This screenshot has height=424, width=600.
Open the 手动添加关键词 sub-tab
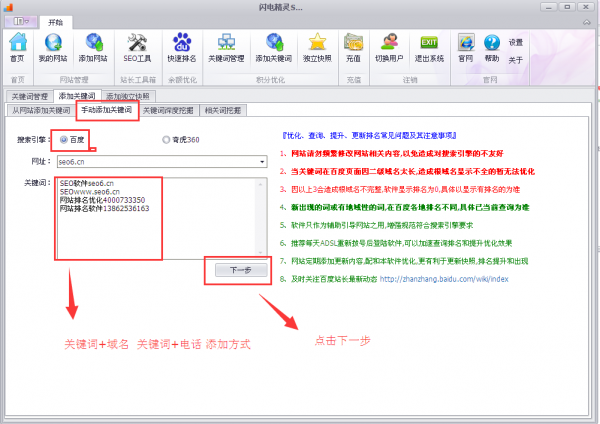107,110
